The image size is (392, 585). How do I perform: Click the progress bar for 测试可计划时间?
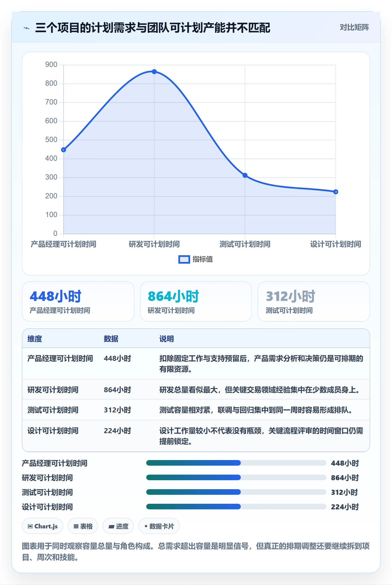point(236,492)
